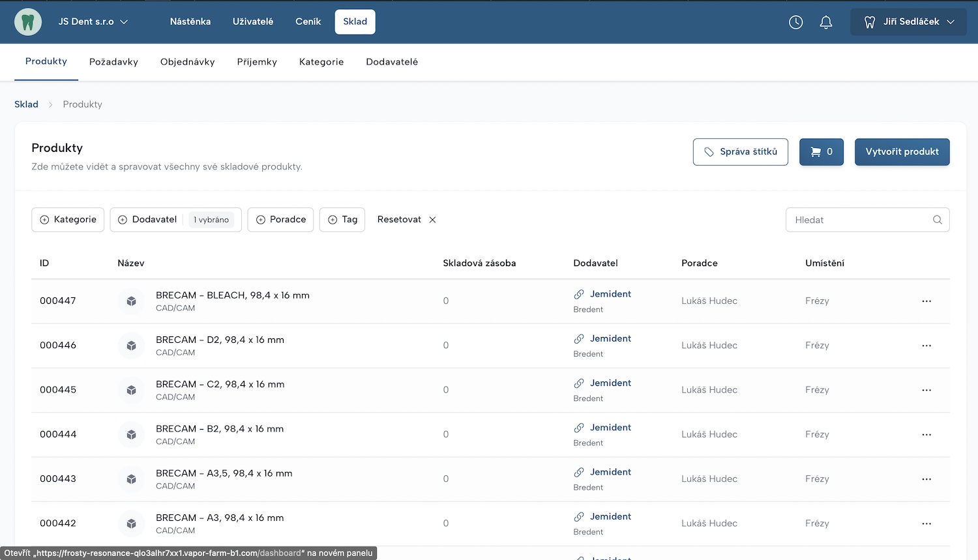978x560 pixels.
Task: Open three-dot actions menu for row 000446
Action: [926, 346]
